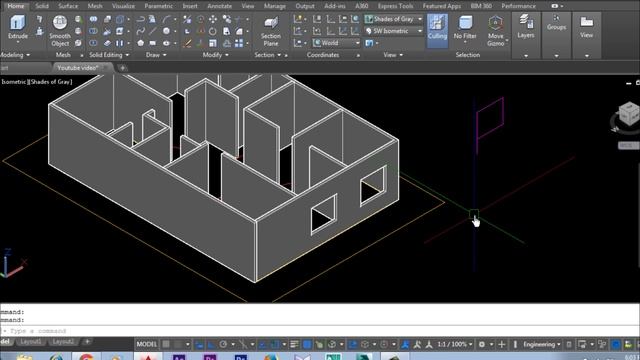640x360 pixels.
Task: Select the Rotate tool in Modify
Action: coord(213,31)
